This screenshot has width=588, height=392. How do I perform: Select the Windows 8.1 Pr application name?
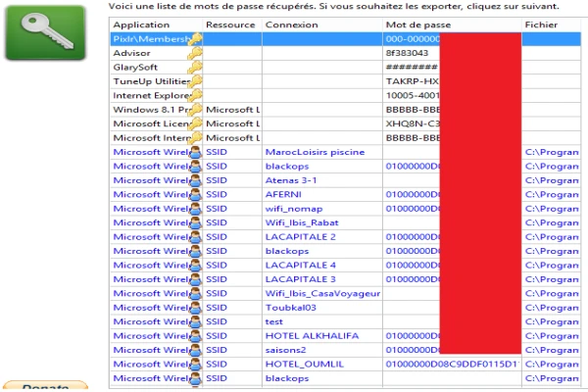pyautogui.click(x=151, y=110)
